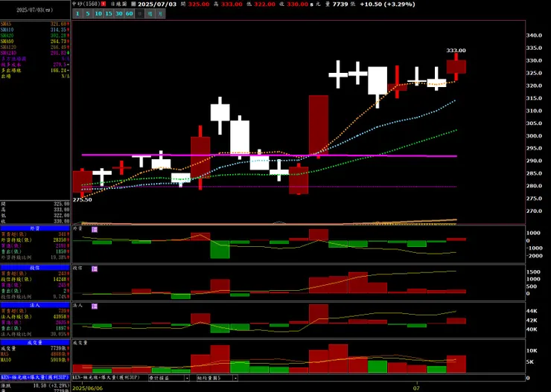This screenshot has height=392, width=551.
Task: Open the second dropdown arrow in the bottom bar
Action: coord(235,378)
